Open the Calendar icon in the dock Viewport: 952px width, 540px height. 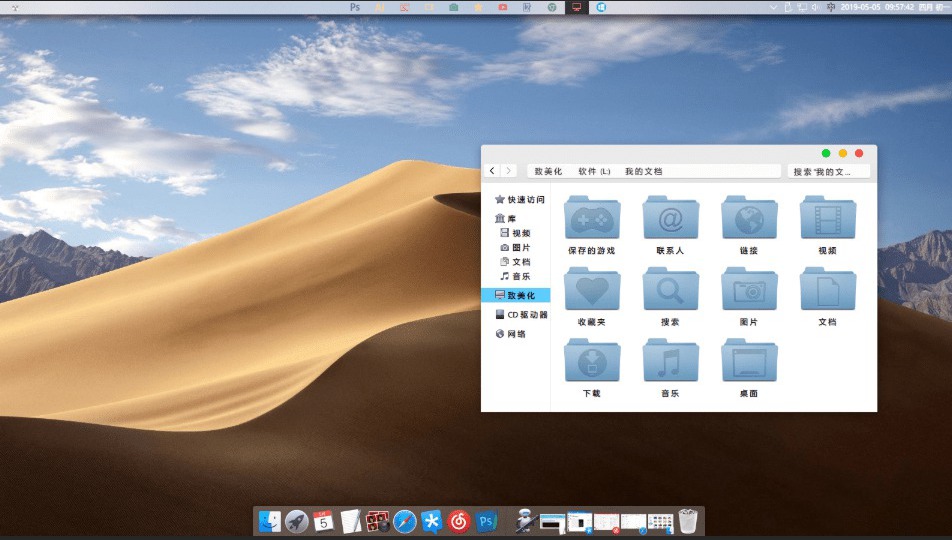(323, 521)
